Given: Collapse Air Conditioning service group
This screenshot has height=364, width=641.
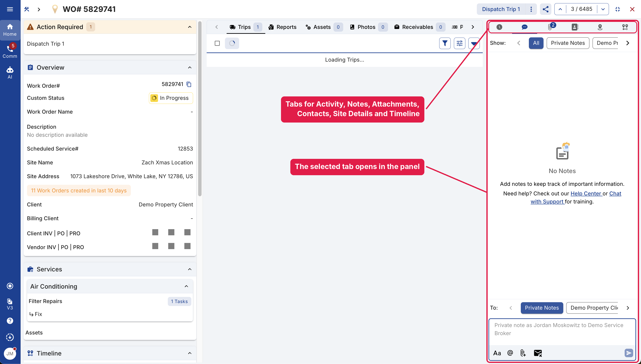Looking at the screenshot, I should point(186,286).
